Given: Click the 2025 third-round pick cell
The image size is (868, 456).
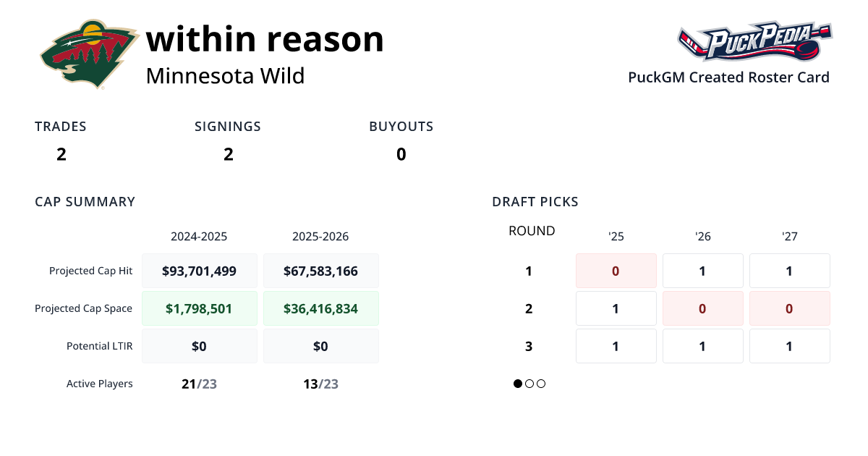Looking at the screenshot, I should [616, 347].
